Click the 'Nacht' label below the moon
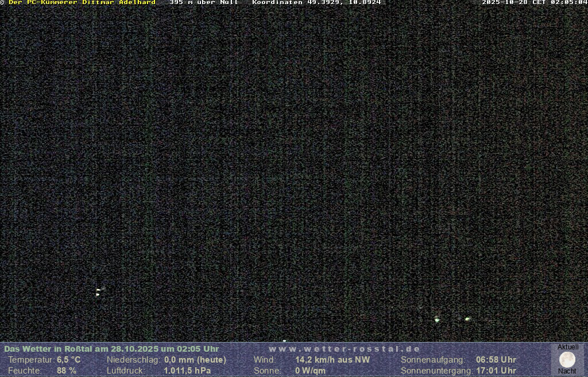This screenshot has height=377, width=588. (x=567, y=371)
